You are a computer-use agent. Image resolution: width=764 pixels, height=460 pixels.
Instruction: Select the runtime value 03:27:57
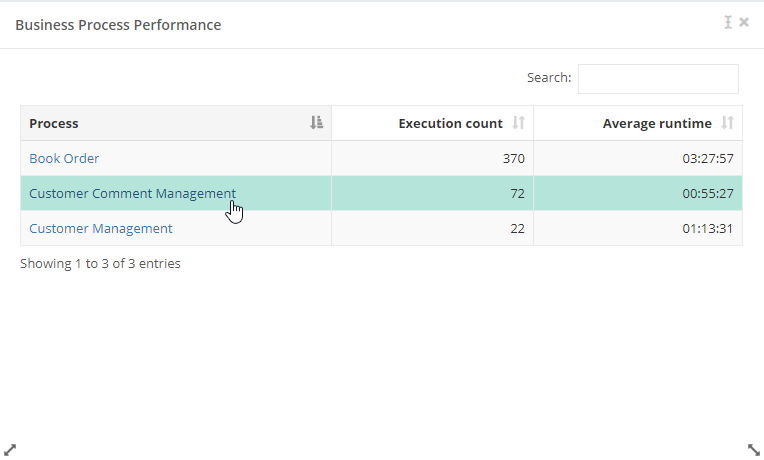(x=707, y=158)
